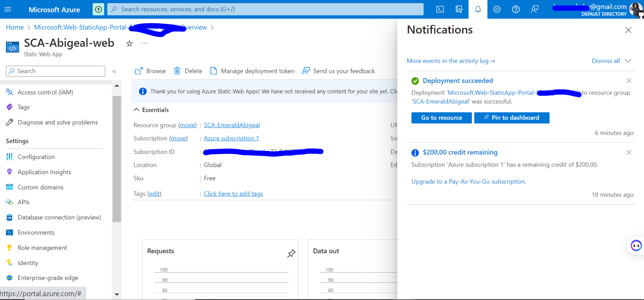
Task: Open the Cloud Shell icon in header
Action: click(x=440, y=9)
